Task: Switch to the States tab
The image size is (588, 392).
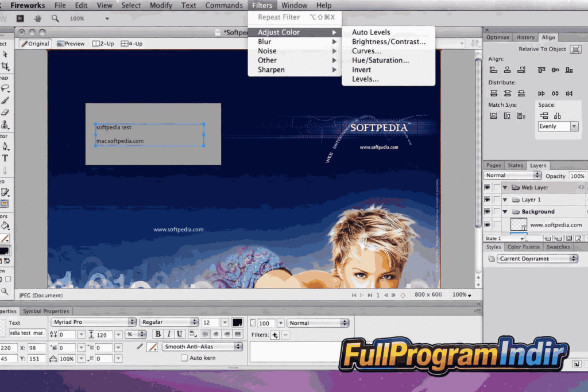Action: (515, 165)
